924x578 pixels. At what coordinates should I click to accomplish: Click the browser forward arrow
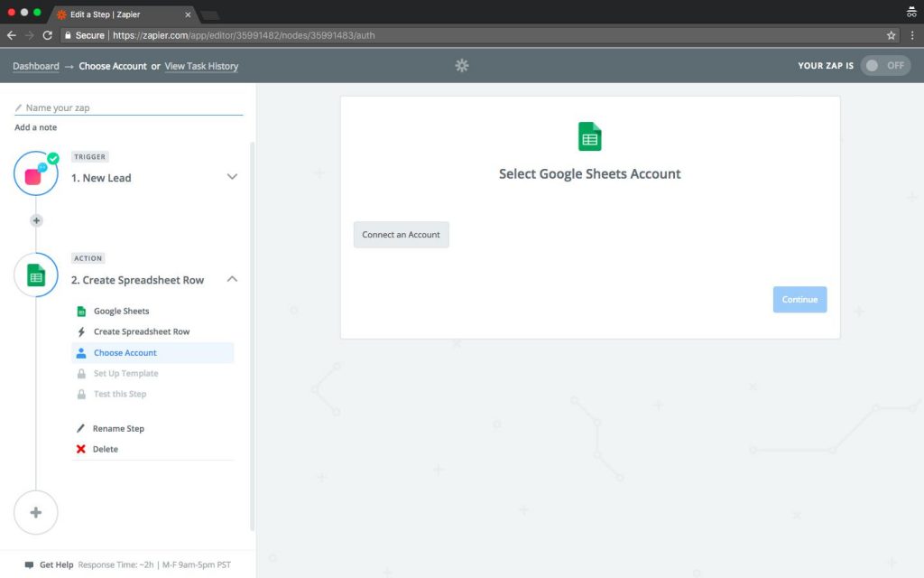click(30, 35)
